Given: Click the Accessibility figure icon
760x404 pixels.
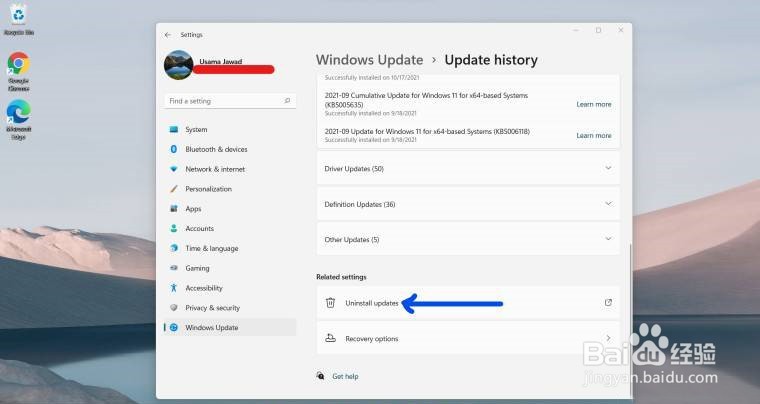Looking at the screenshot, I should [x=174, y=288].
